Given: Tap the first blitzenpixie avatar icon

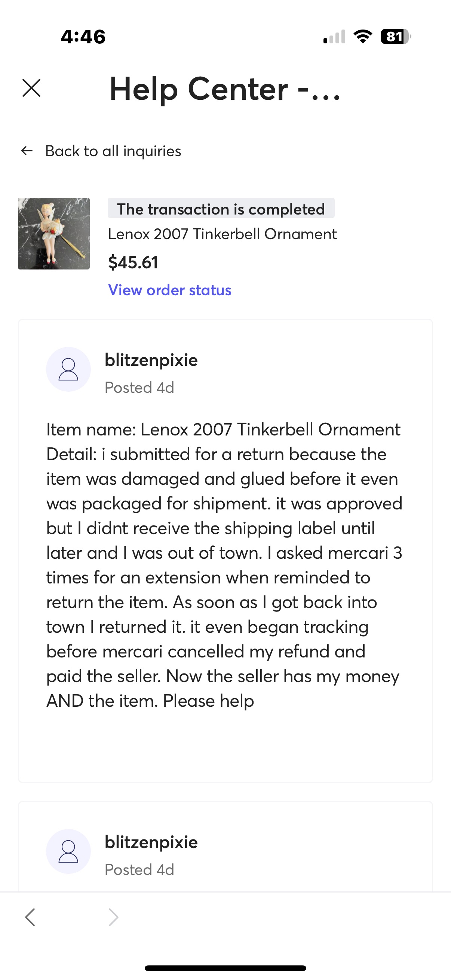Looking at the screenshot, I should [x=68, y=369].
